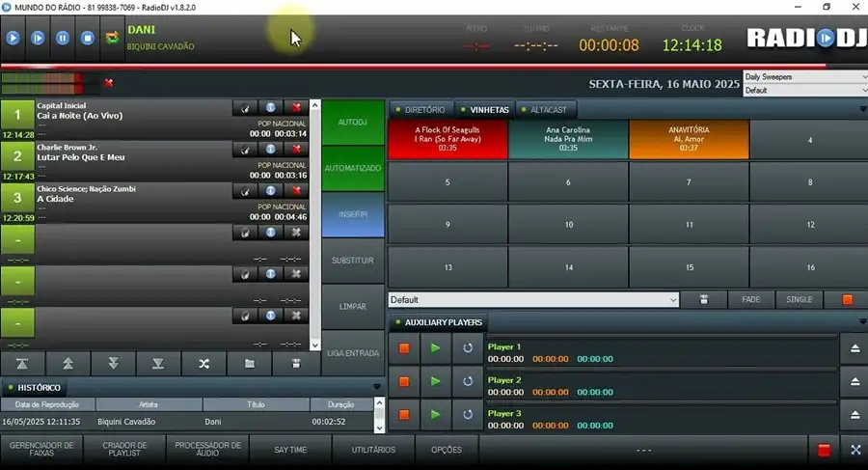Click empty vinheta pad number 14
Image resolution: width=868 pixels, height=470 pixels.
[568, 267]
